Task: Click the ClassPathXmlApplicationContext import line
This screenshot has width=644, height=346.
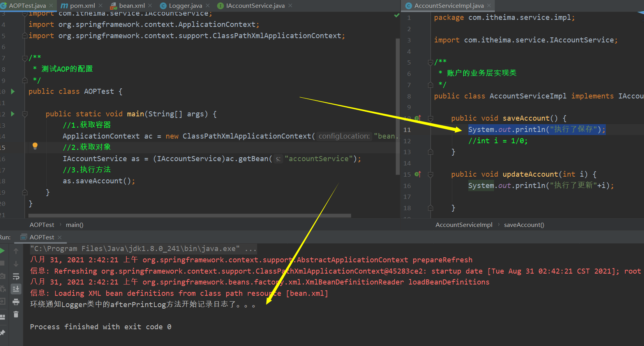Action: click(187, 36)
